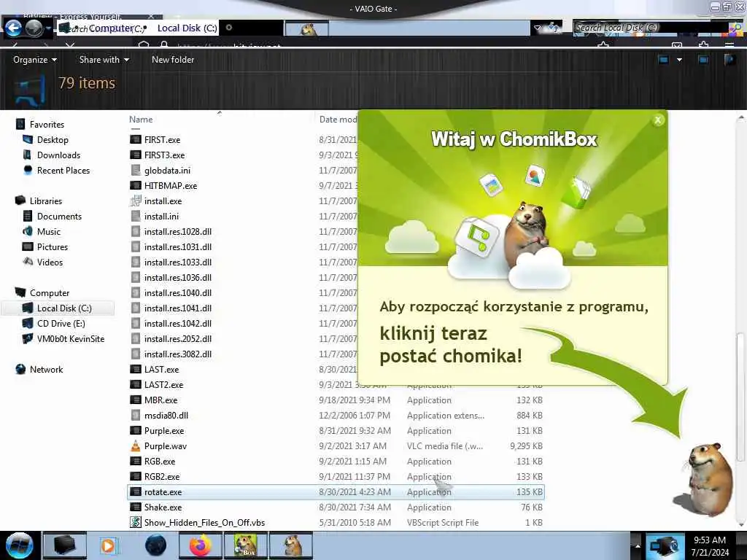This screenshot has height=560, width=747.
Task: Click the Back navigation arrow
Action: click(x=13, y=28)
